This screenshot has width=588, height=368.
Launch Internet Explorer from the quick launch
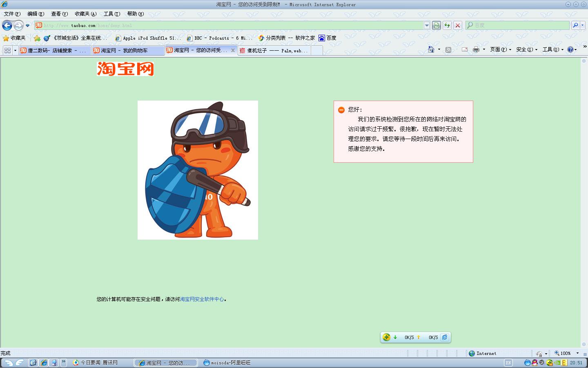[x=43, y=363]
